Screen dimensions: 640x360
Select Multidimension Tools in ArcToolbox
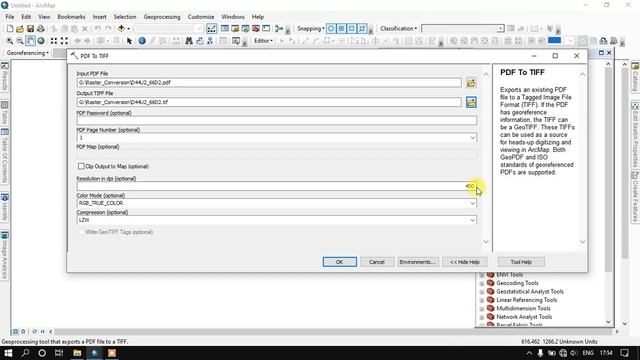coord(523,309)
